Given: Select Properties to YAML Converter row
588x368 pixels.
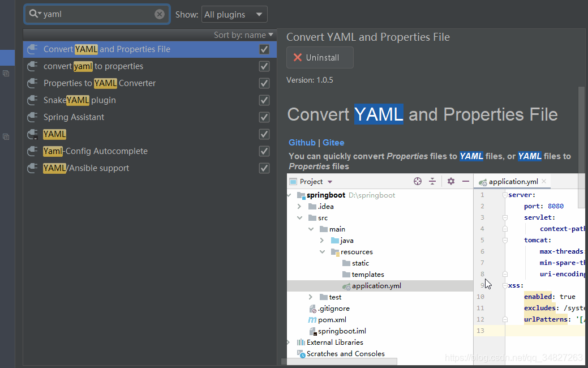Looking at the screenshot, I should [x=149, y=83].
